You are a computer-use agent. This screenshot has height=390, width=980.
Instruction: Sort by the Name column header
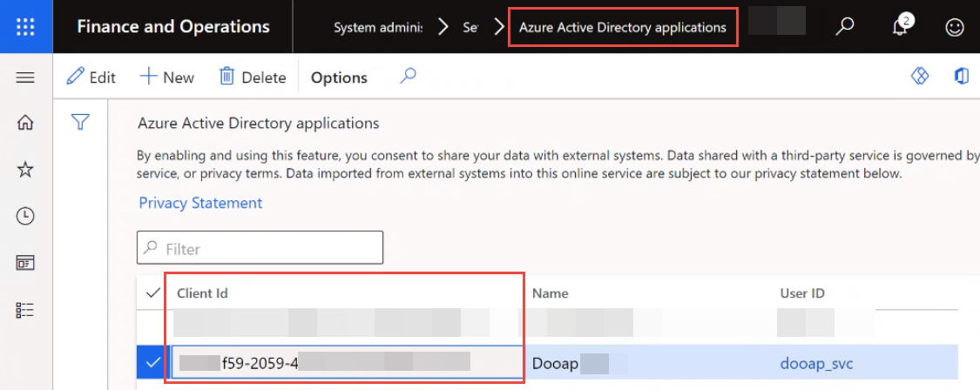(x=550, y=293)
